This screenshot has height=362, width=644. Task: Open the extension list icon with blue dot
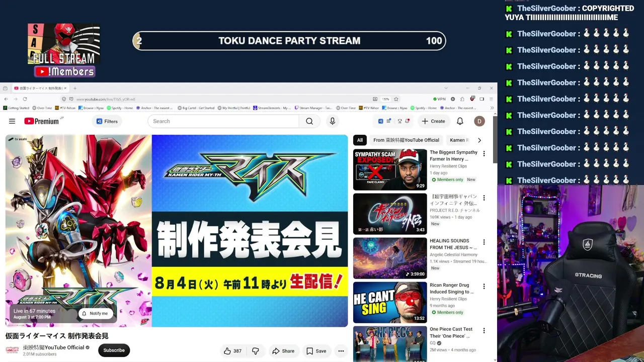coord(389,121)
